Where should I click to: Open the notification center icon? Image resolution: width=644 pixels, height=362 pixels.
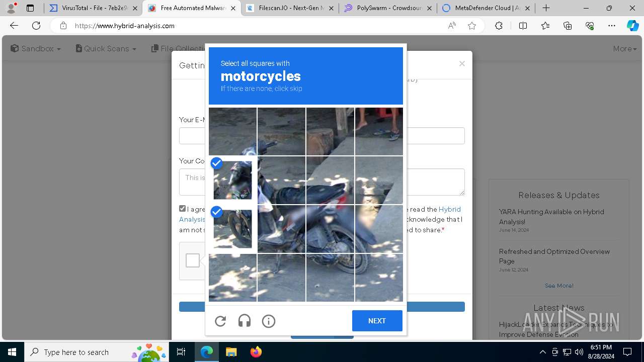click(627, 352)
